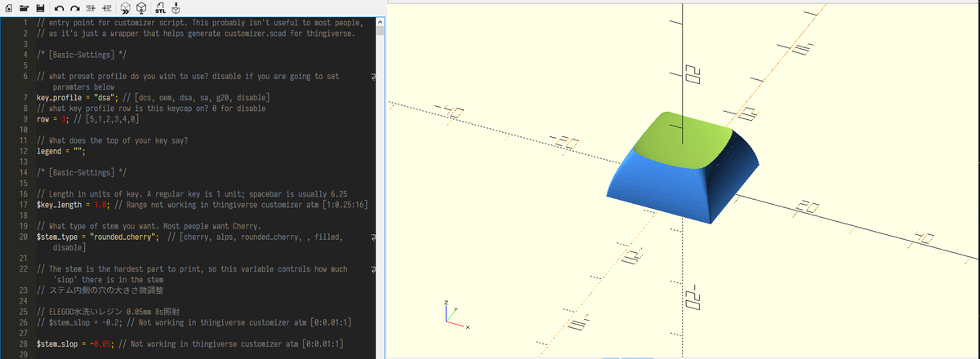Click the /* [Basic-Settings] */ comment on line 14
This screenshot has width=980, height=359.
[82, 172]
